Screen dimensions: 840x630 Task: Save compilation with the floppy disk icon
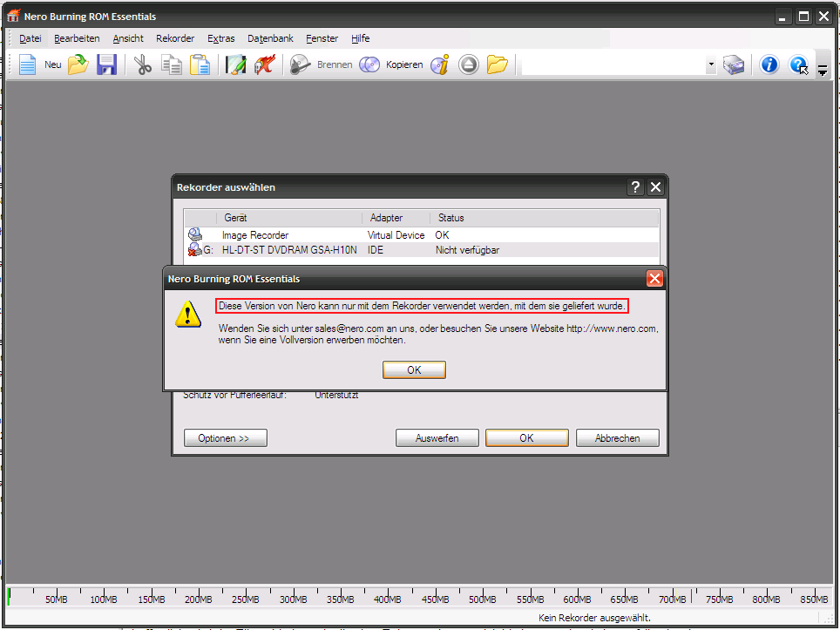tap(106, 64)
